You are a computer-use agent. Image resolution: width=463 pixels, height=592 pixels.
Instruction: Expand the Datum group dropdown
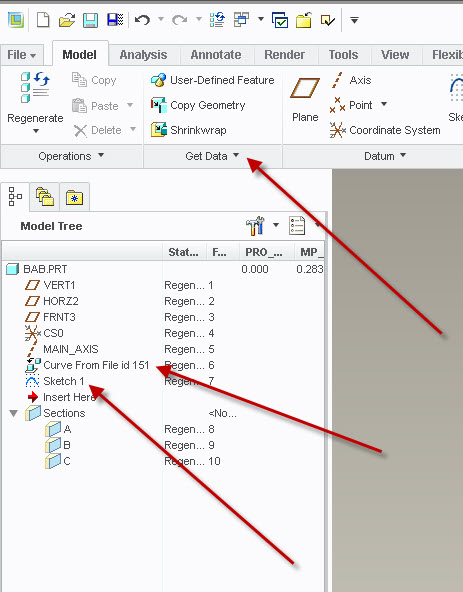(403, 155)
